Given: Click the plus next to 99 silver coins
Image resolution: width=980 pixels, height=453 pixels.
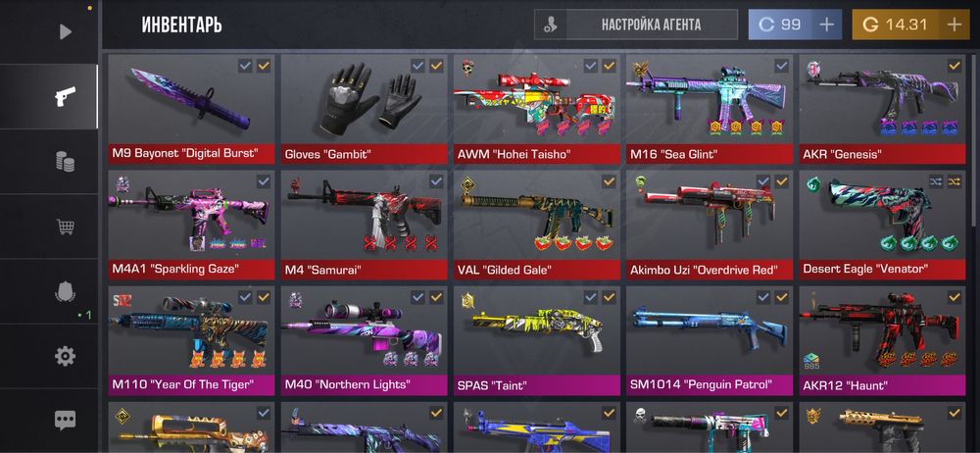Looking at the screenshot, I should pyautogui.click(x=826, y=25).
